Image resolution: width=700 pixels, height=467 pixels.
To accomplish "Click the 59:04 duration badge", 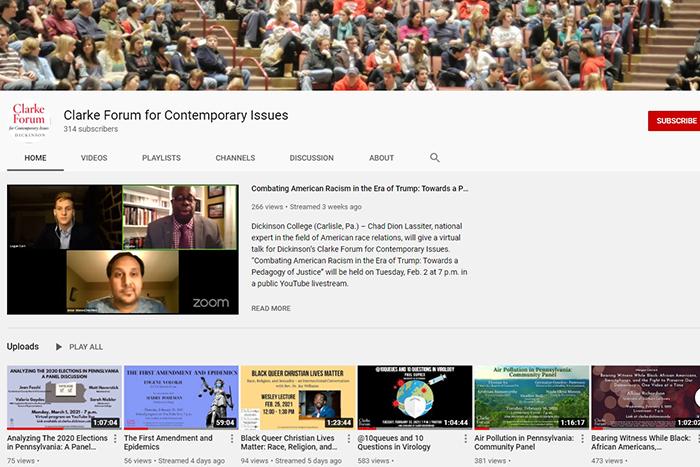I will (225, 422).
